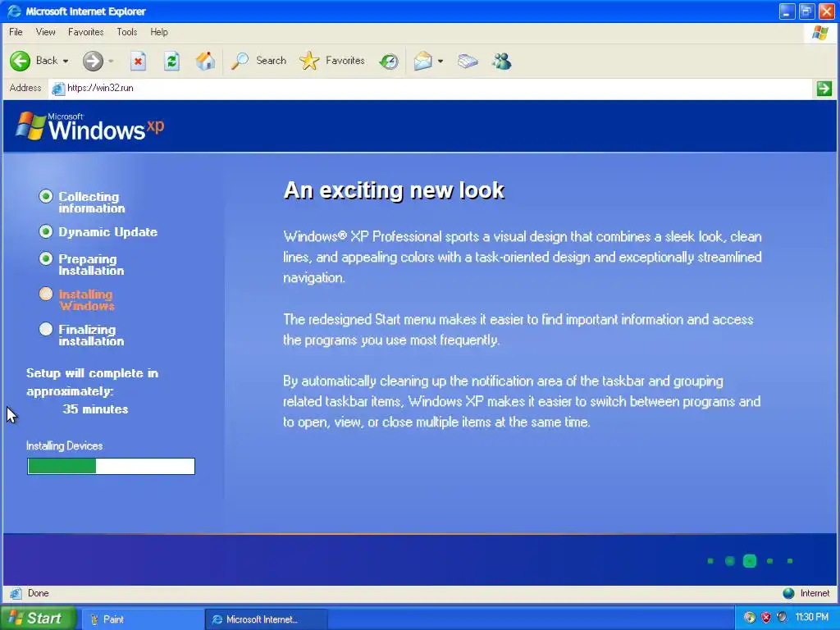The width and height of the screenshot is (840, 630).
Task: Refresh the page with green arrows icon
Action: tap(171, 61)
